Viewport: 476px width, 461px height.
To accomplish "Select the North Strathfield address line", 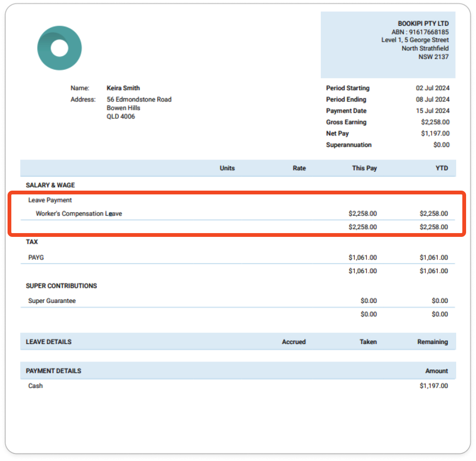I will [425, 48].
